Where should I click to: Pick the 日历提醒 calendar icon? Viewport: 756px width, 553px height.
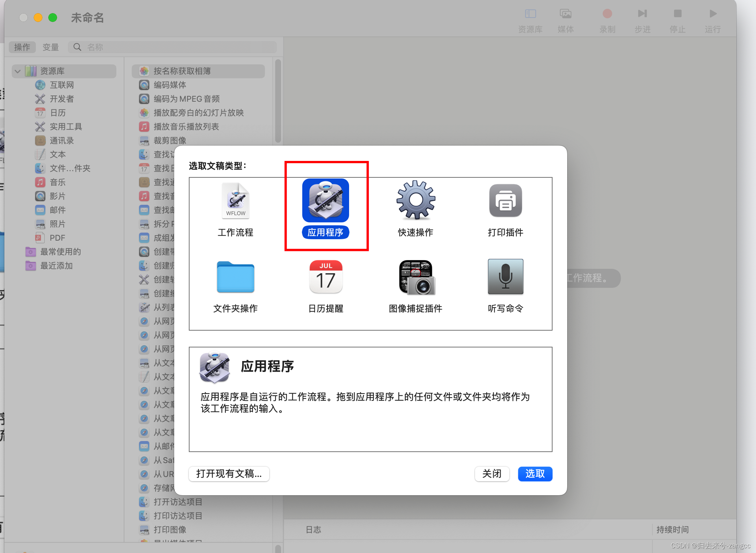326,277
